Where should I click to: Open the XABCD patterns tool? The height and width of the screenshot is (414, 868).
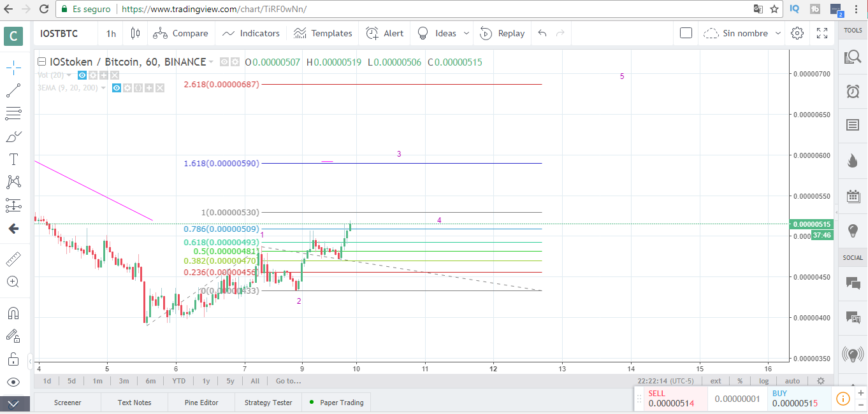pos(13,182)
